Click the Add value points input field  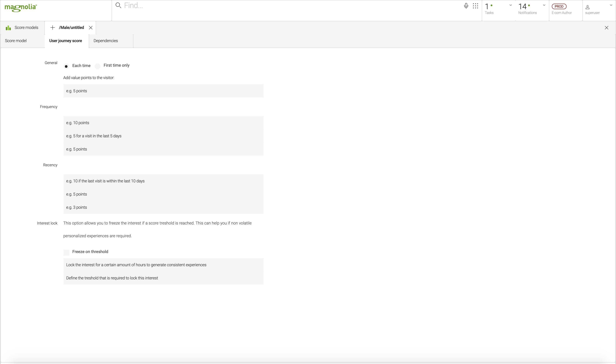tap(163, 91)
